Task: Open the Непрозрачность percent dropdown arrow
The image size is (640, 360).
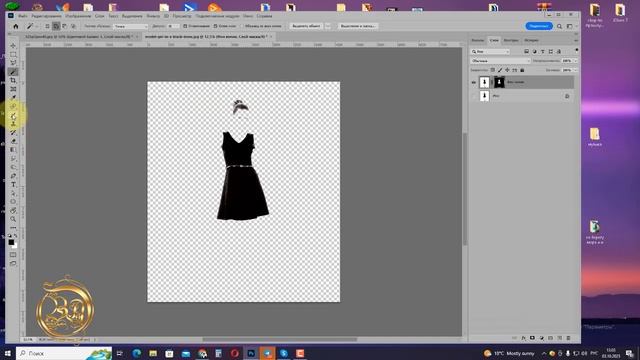Action: coord(576,61)
